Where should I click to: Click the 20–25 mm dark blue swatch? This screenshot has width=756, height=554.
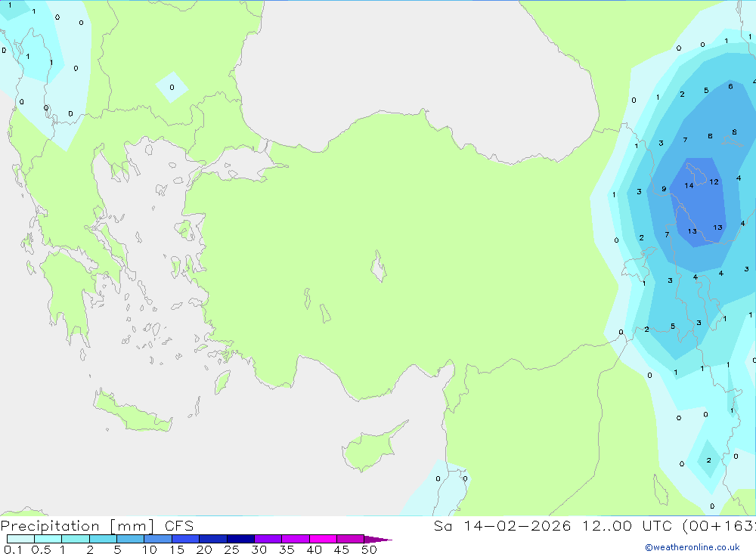212,539
